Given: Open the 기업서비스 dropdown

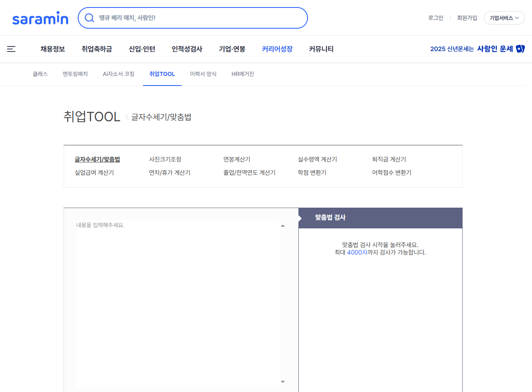Looking at the screenshot, I should point(504,18).
